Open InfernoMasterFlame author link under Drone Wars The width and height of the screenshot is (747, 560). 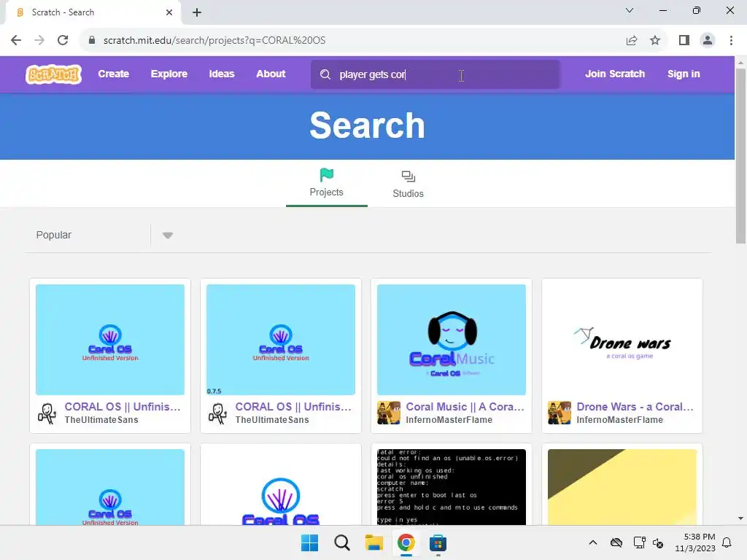(619, 420)
